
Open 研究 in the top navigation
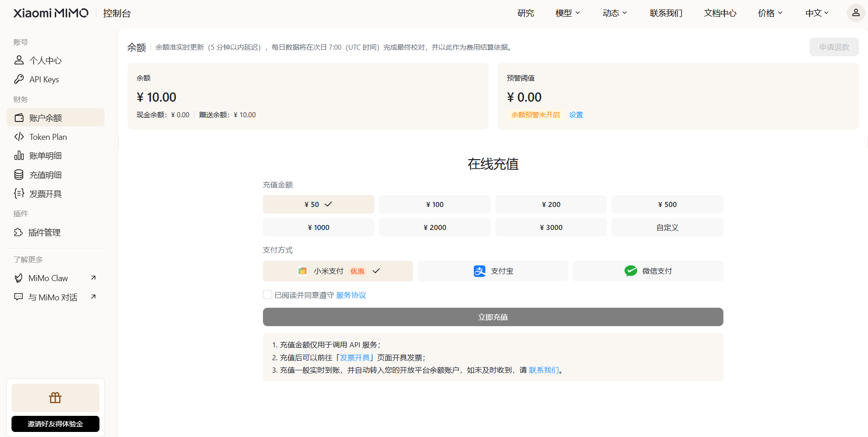click(x=525, y=13)
